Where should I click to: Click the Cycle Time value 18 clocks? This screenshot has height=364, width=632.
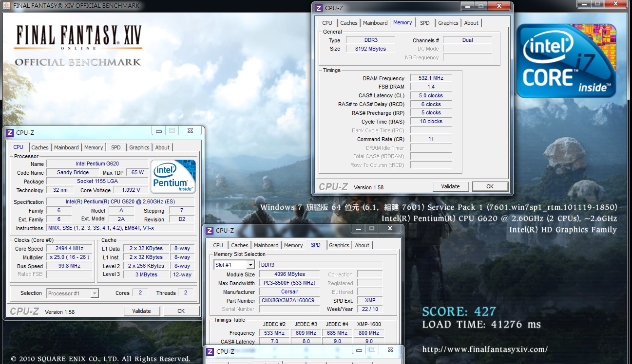[431, 122]
